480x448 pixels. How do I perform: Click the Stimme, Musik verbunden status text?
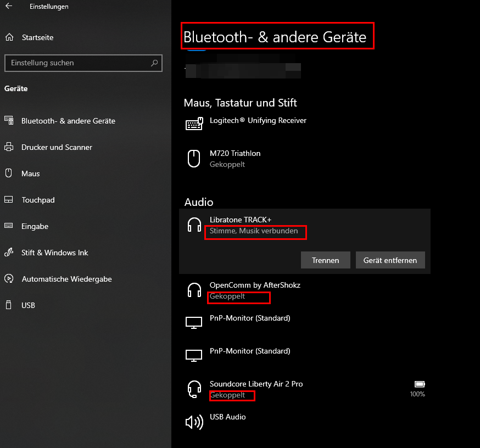click(x=254, y=231)
